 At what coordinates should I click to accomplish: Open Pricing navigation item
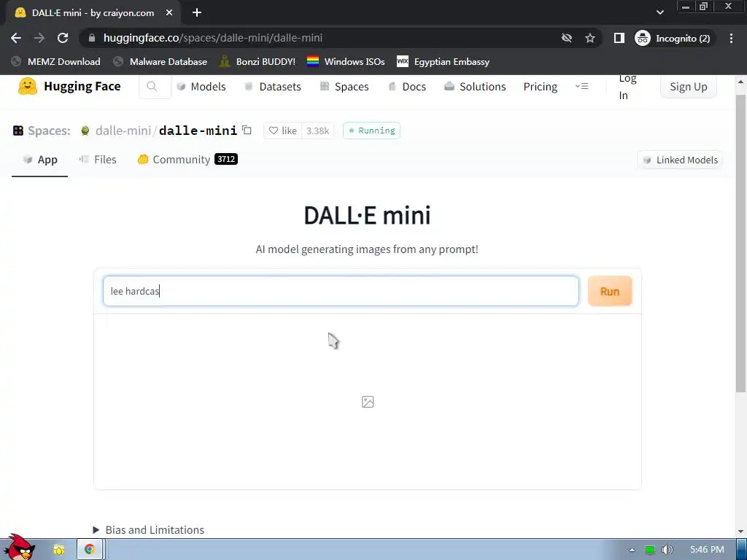coord(541,87)
